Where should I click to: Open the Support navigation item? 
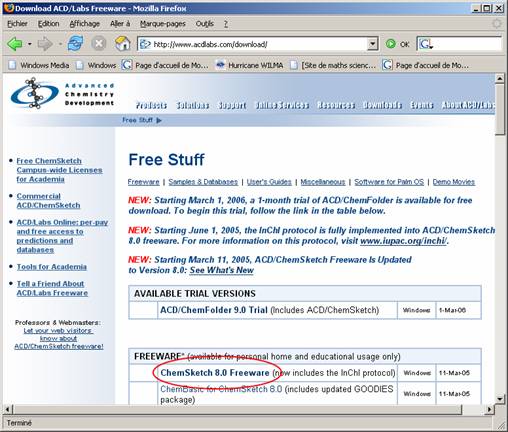[x=232, y=105]
